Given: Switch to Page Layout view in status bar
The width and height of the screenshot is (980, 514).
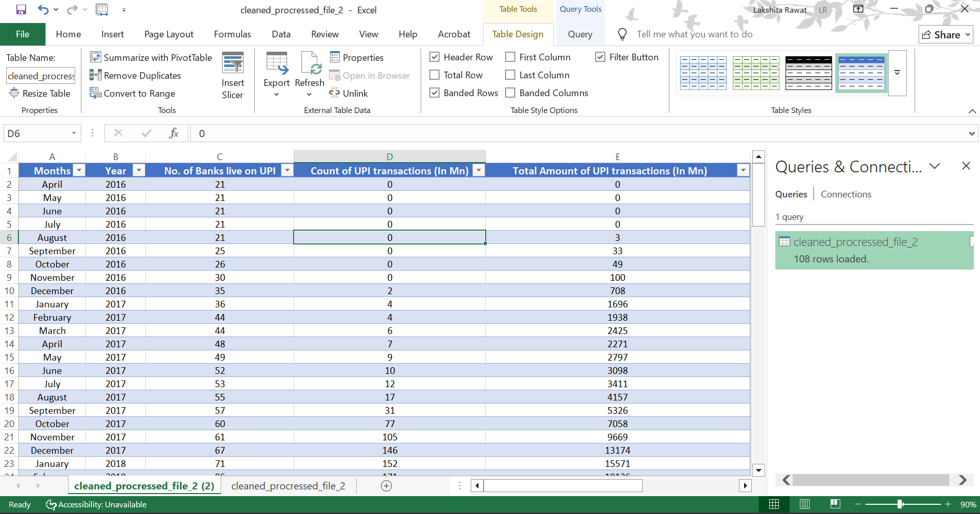Looking at the screenshot, I should 804,504.
